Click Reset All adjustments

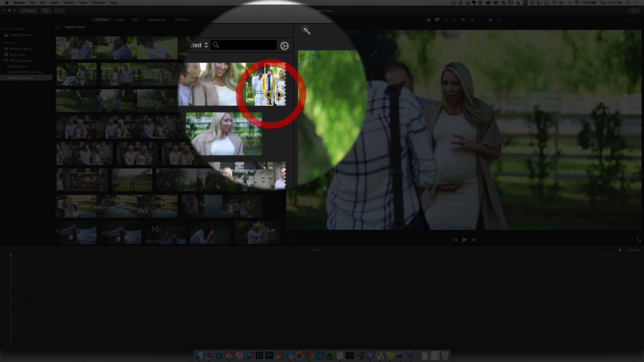click(x=631, y=19)
